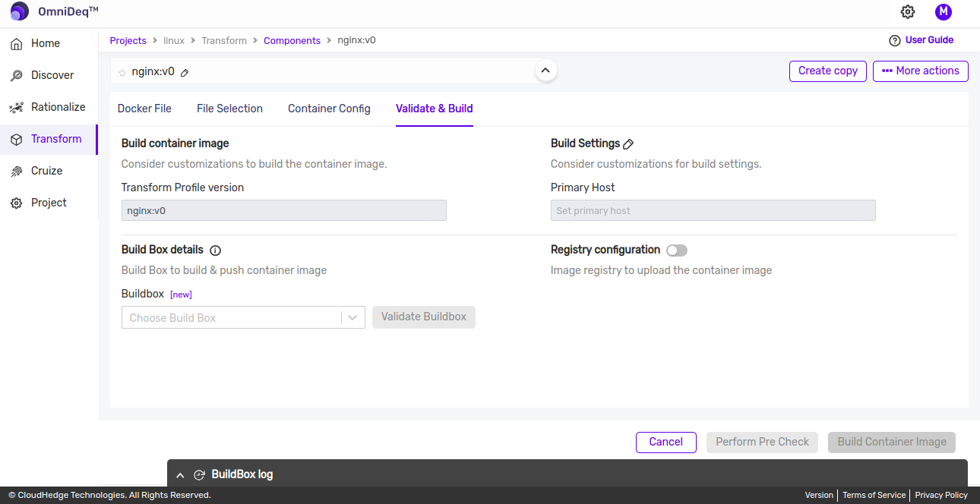This screenshot has width=980, height=504.
Task: Click the BuildBox log title
Action: 242,474
